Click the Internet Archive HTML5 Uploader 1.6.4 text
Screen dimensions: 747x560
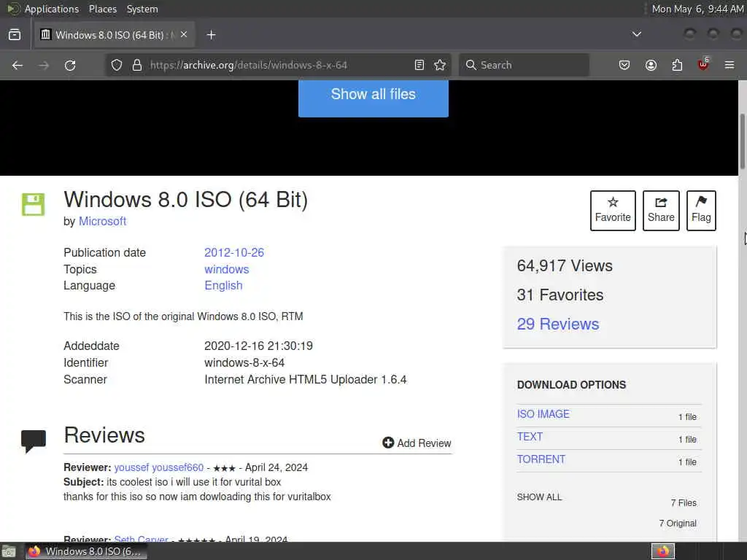point(306,379)
